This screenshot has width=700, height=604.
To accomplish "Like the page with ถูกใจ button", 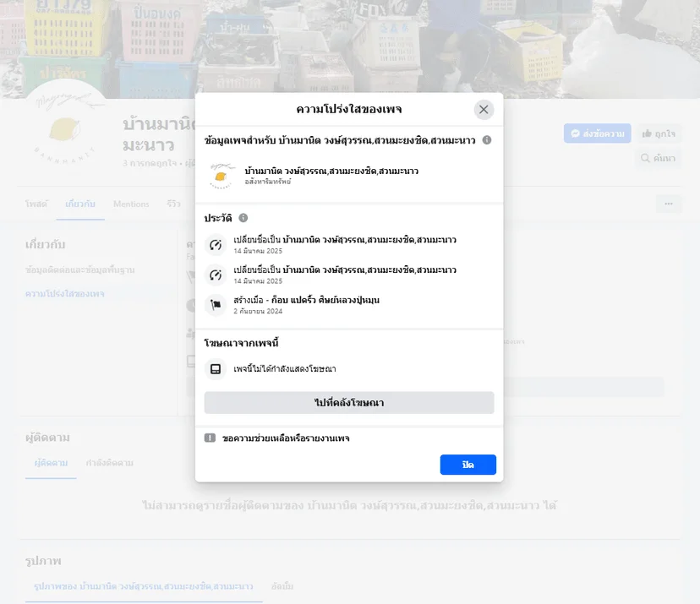I will [659, 133].
